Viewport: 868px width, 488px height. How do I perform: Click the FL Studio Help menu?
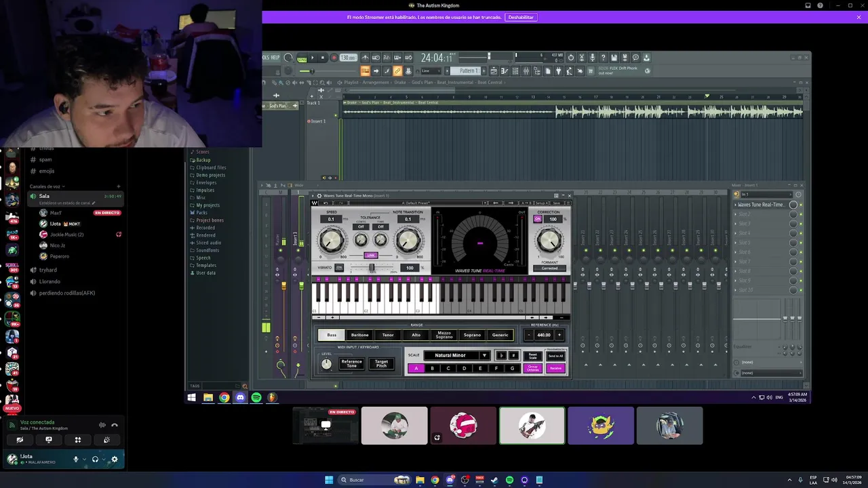(275, 57)
